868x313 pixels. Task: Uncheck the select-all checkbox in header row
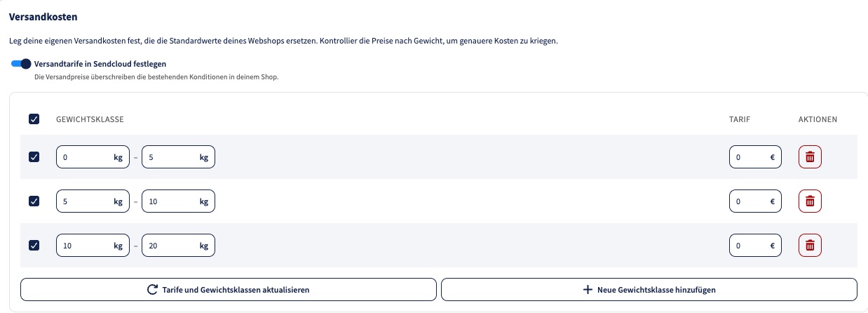(x=34, y=119)
